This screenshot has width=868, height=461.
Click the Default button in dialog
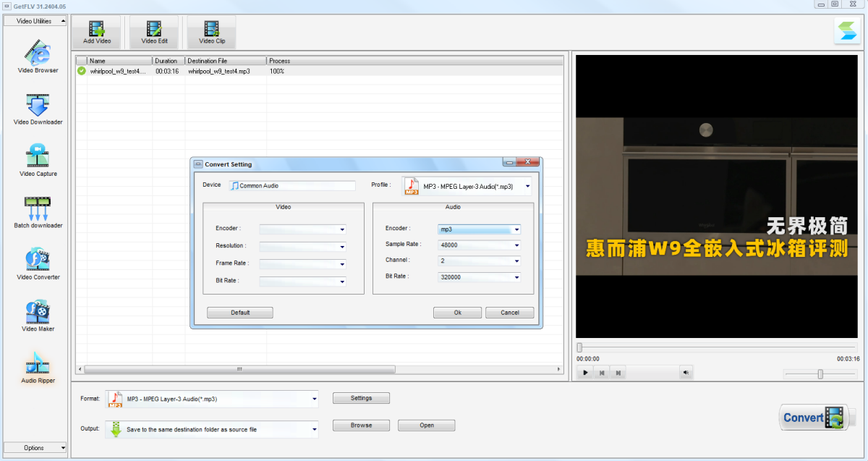(240, 313)
